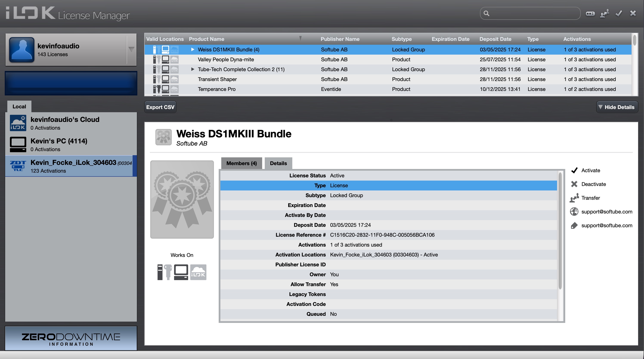Screen dimensions: 644x359
Task: Click the Activate checkmark in details pane
Action: tap(574, 170)
